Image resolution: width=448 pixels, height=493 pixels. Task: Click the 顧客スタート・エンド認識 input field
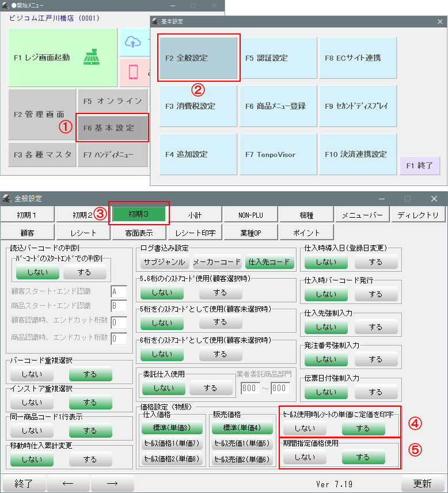pos(119,291)
